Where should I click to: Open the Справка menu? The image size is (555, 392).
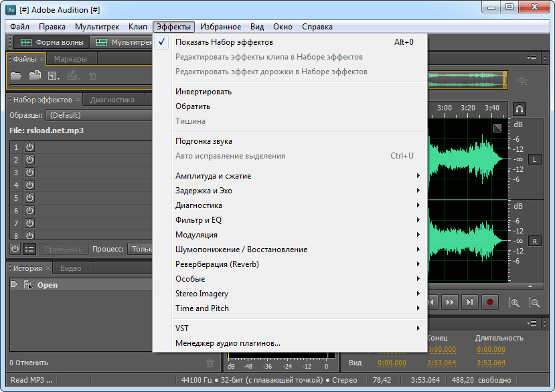(317, 27)
